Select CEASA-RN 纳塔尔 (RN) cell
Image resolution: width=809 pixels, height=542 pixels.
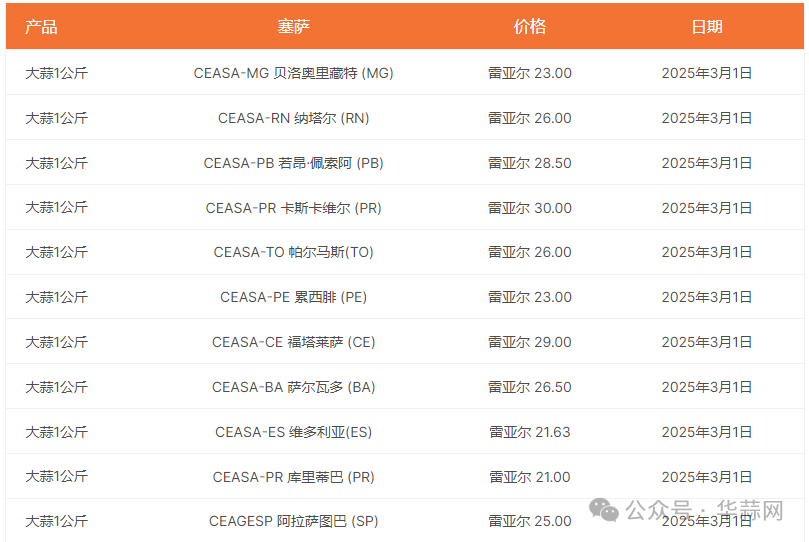[293, 118]
